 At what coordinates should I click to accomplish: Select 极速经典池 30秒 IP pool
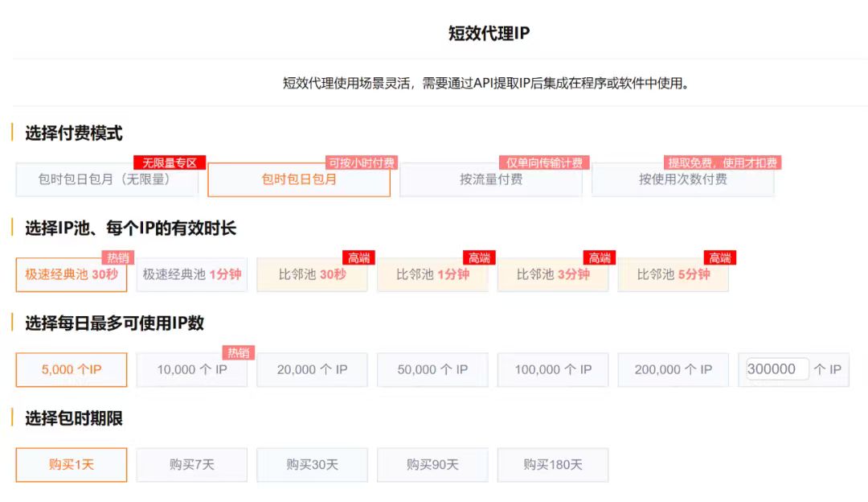tap(72, 274)
